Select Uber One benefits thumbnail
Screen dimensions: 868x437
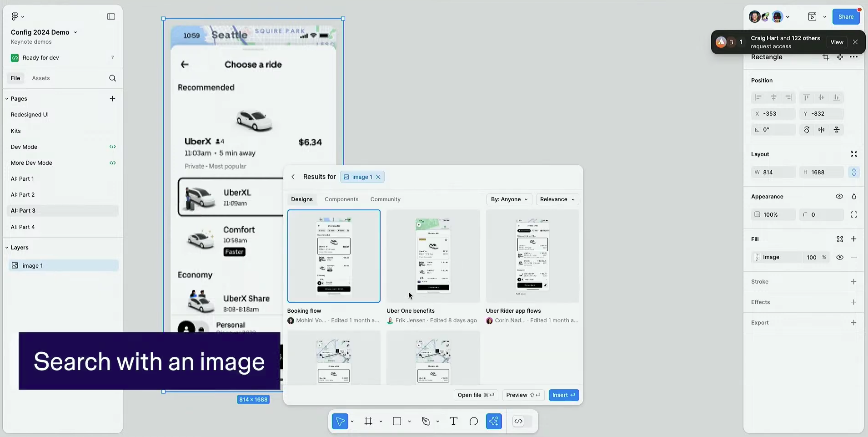coord(433,256)
